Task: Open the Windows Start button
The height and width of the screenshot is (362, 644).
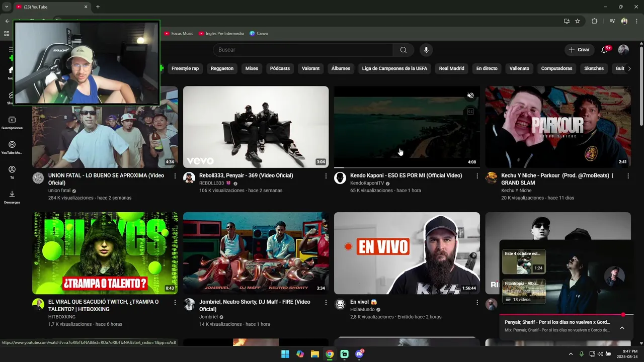Action: [285, 354]
